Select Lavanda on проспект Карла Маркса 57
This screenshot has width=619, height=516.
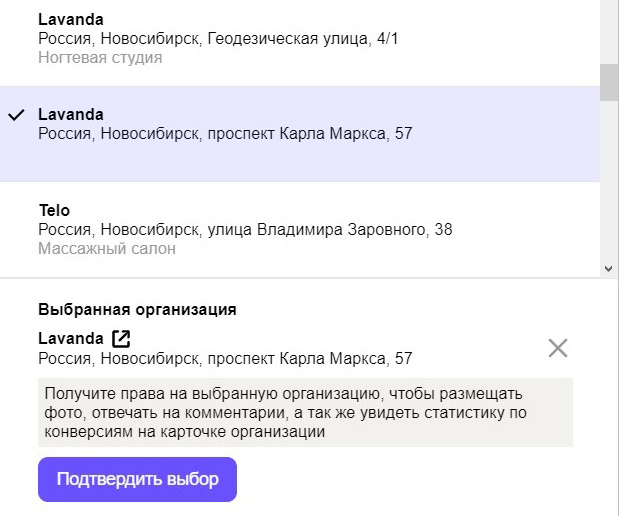click(x=300, y=134)
